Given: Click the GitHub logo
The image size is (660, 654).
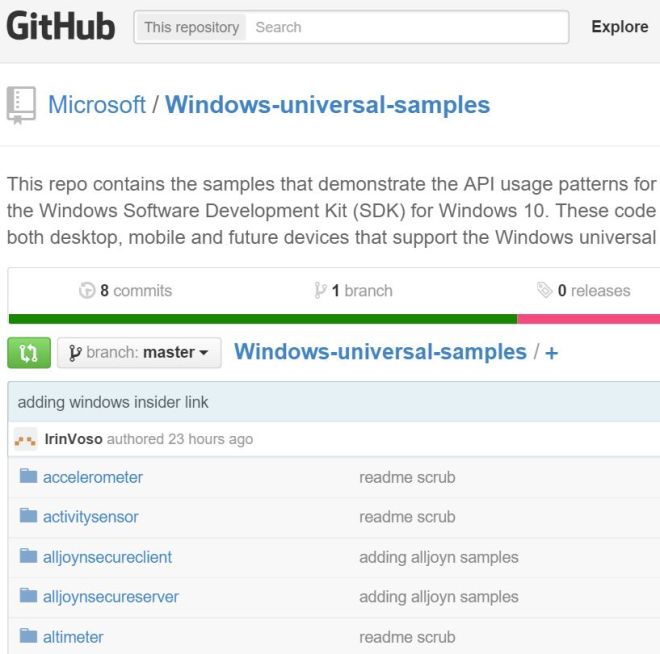Looking at the screenshot, I should tap(61, 27).
